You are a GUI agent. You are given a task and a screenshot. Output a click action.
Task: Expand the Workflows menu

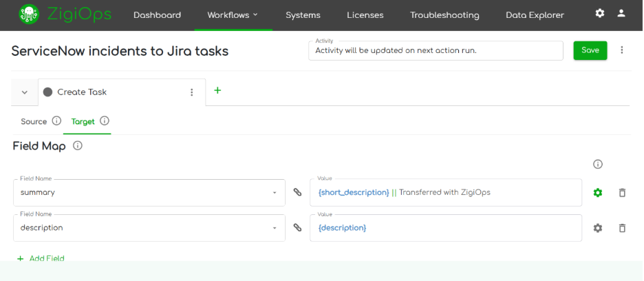tap(233, 15)
